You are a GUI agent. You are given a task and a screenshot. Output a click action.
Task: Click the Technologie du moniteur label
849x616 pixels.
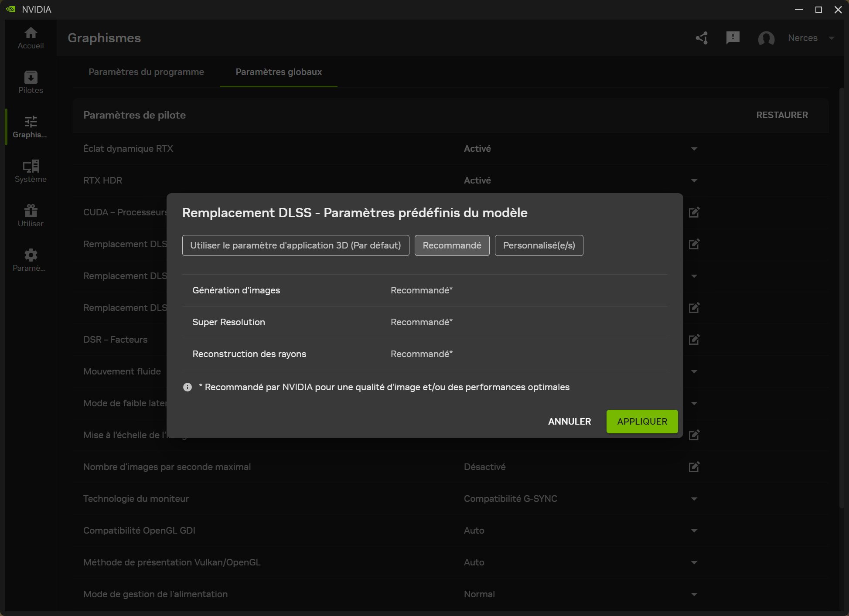pos(136,499)
